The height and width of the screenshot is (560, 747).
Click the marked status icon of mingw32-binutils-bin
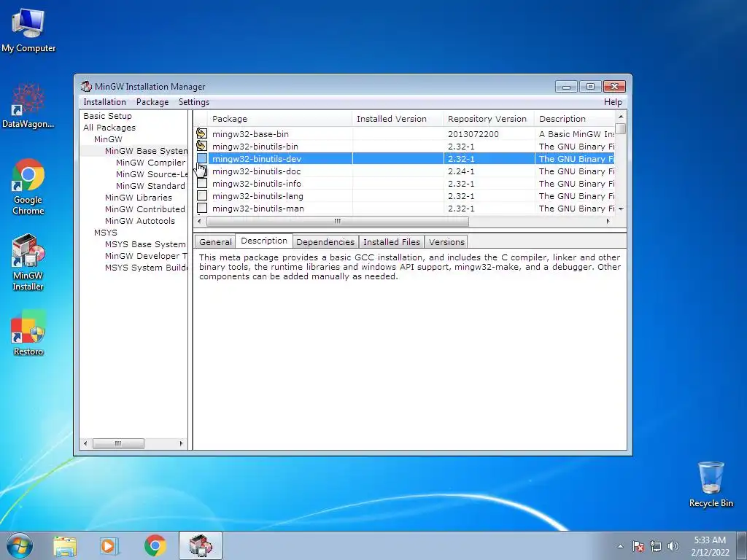[x=202, y=146]
